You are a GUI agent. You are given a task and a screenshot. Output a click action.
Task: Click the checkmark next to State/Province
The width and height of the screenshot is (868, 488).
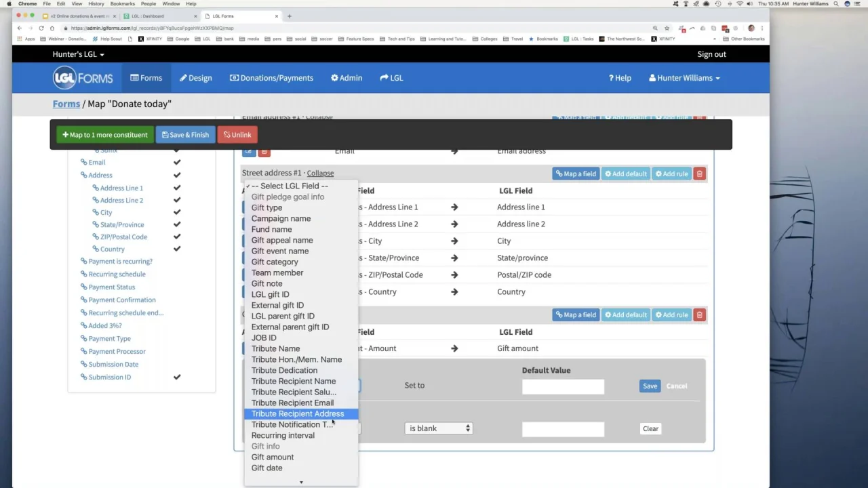coord(177,224)
